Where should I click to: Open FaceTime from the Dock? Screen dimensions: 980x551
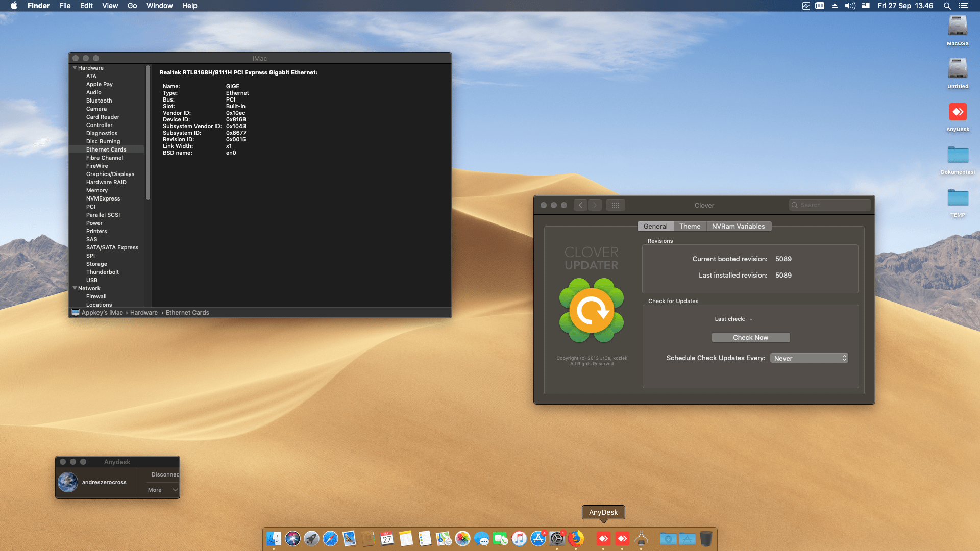(500, 538)
